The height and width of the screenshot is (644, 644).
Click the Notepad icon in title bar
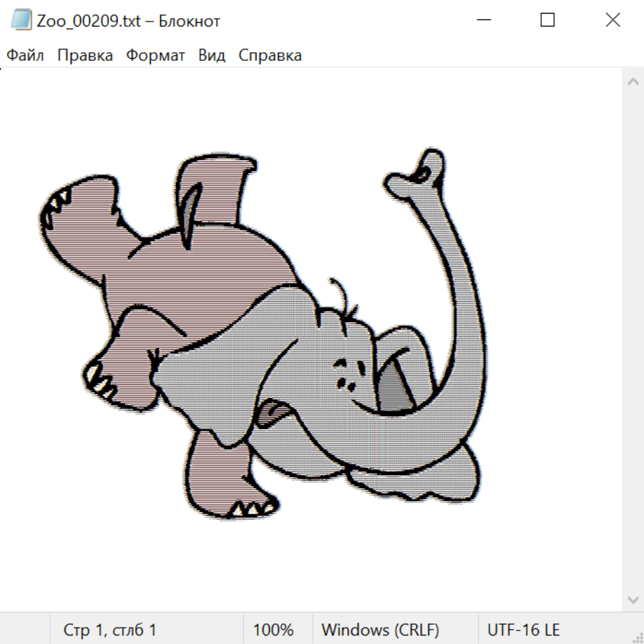point(22,20)
